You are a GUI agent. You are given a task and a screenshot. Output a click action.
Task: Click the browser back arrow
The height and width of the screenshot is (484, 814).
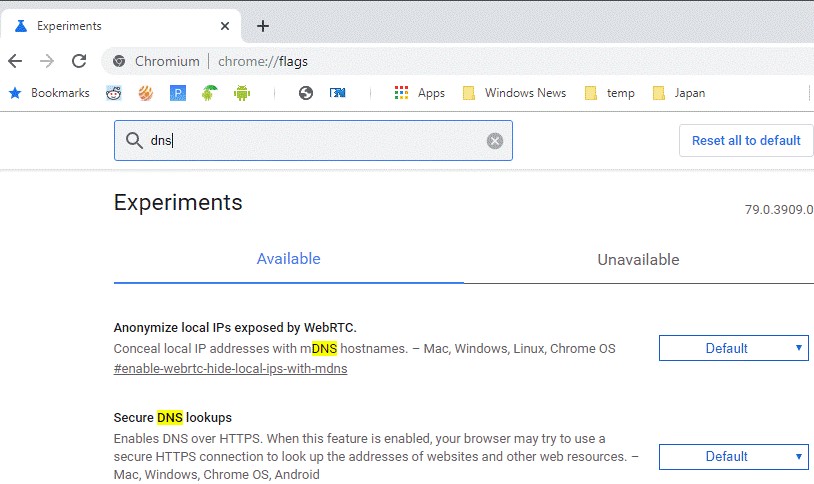pyautogui.click(x=15, y=61)
